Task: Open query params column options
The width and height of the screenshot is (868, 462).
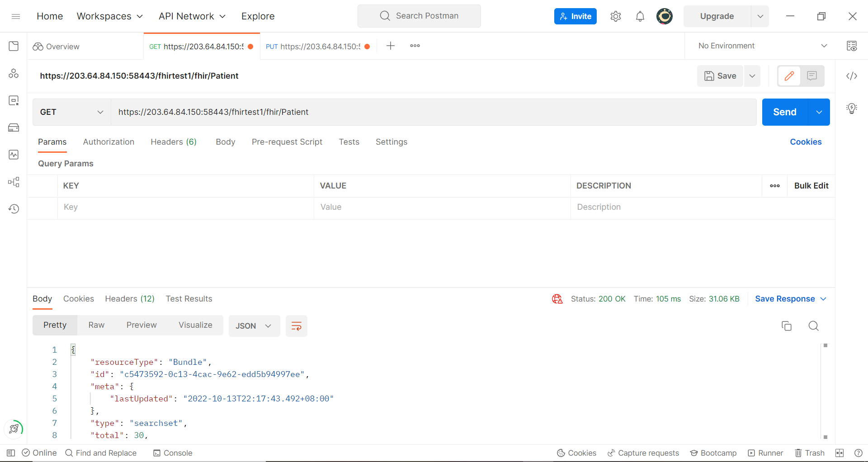Action: 775,186
